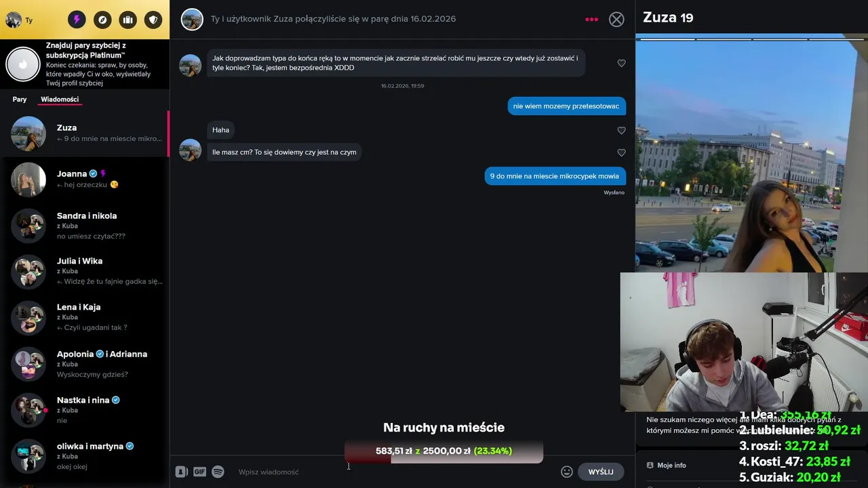Click the purple lightning Boost icon

coord(77,20)
